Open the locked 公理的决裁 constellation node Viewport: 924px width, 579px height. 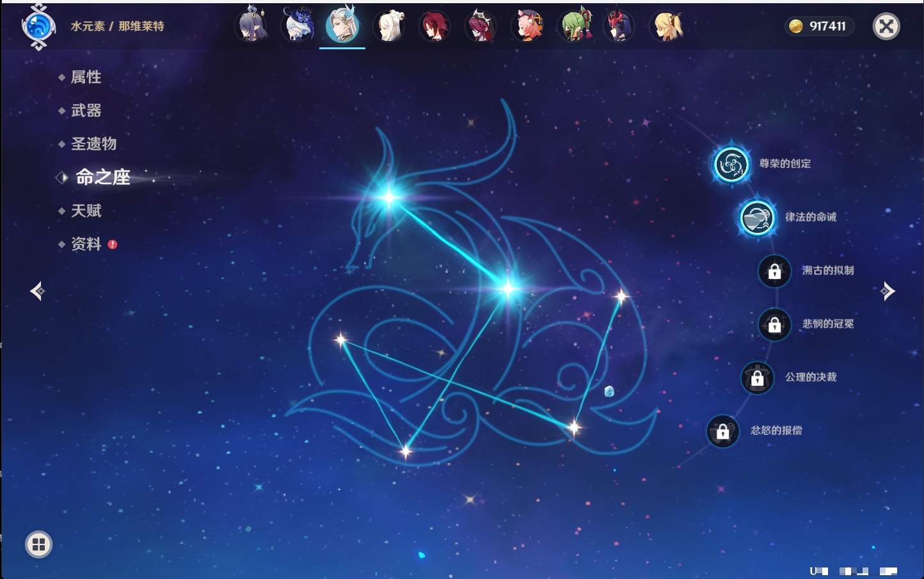tap(757, 378)
